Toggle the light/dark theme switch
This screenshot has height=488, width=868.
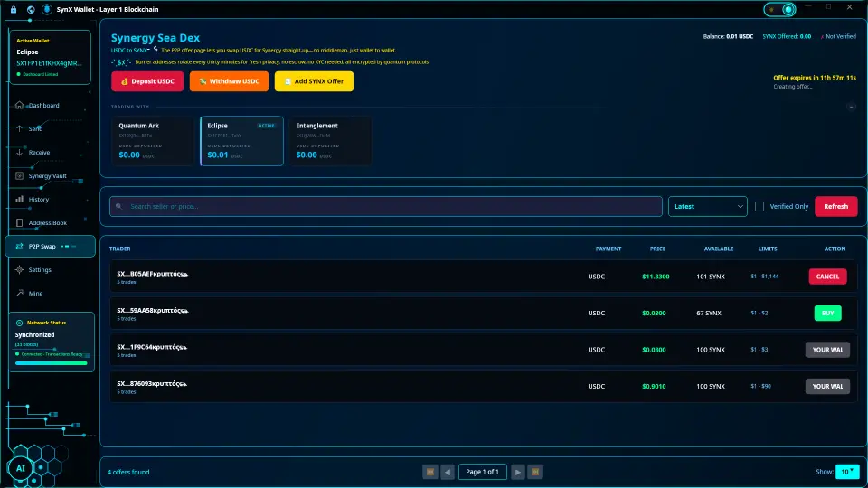tap(780, 9)
